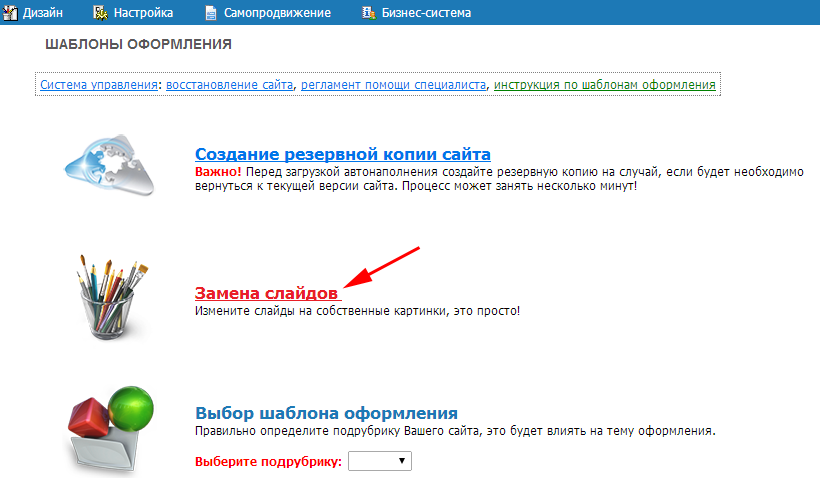Screen dimensions: 820x478
Task: Click the brushes and pencils cup icon
Action: 111,297
